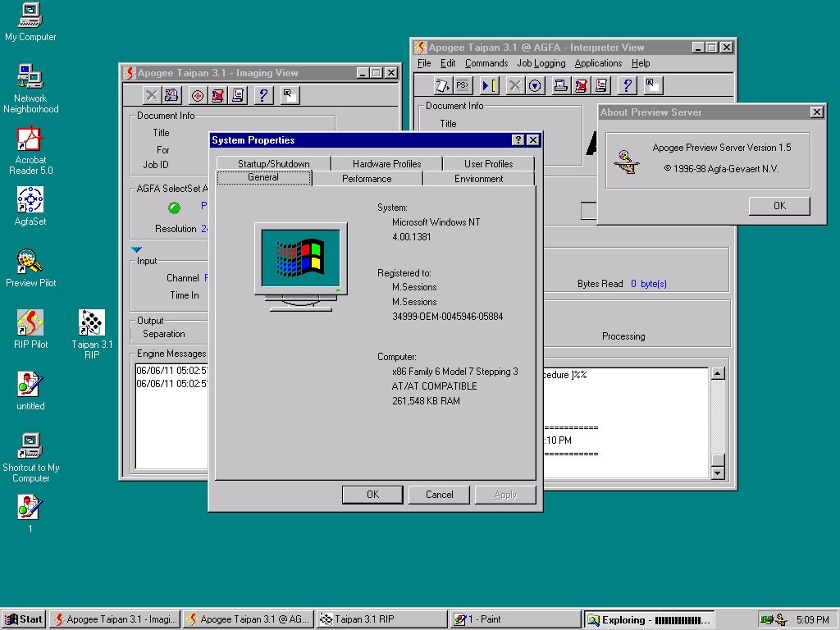Select the General tab
The height and width of the screenshot is (630, 840).
[263, 177]
